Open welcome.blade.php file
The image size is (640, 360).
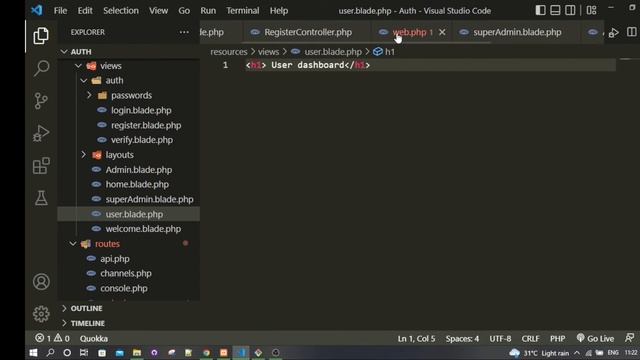(x=143, y=229)
